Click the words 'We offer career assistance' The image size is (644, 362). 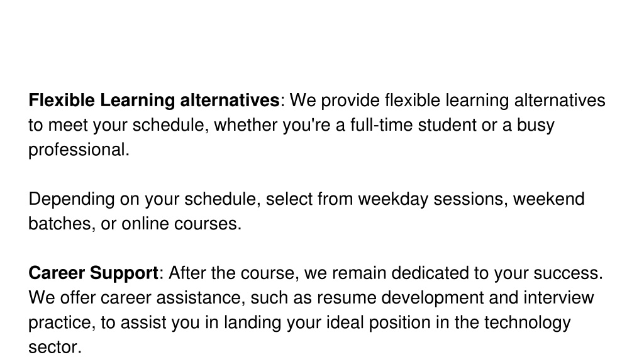click(x=136, y=297)
